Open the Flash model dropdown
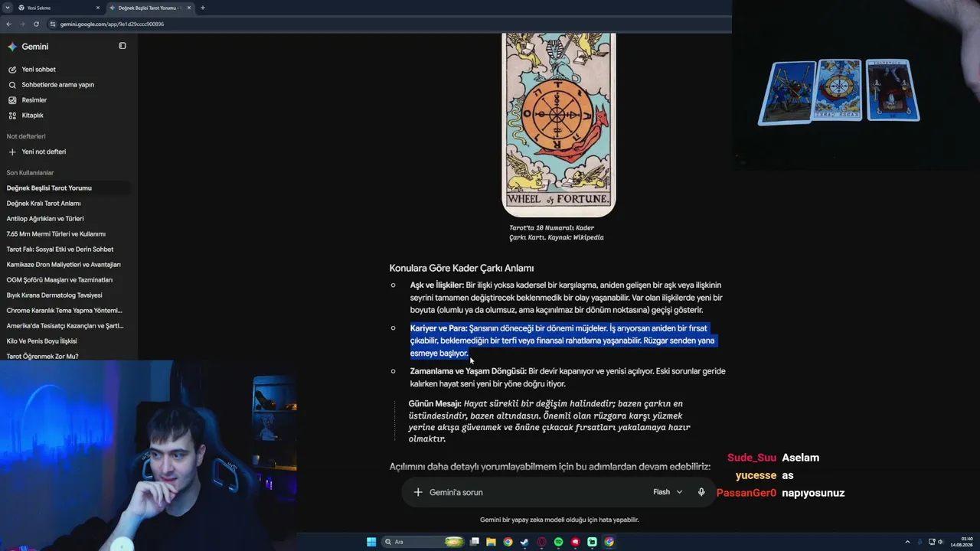Viewport: 980px width, 551px height. [x=668, y=492]
